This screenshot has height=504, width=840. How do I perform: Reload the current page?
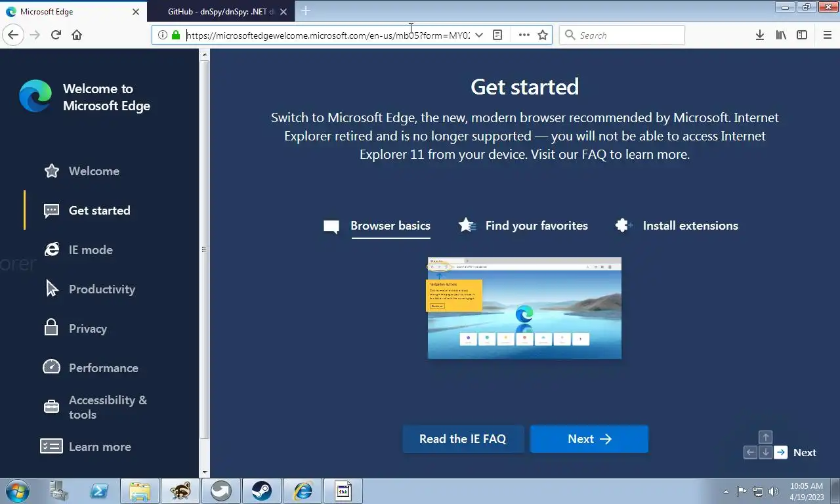[56, 35]
